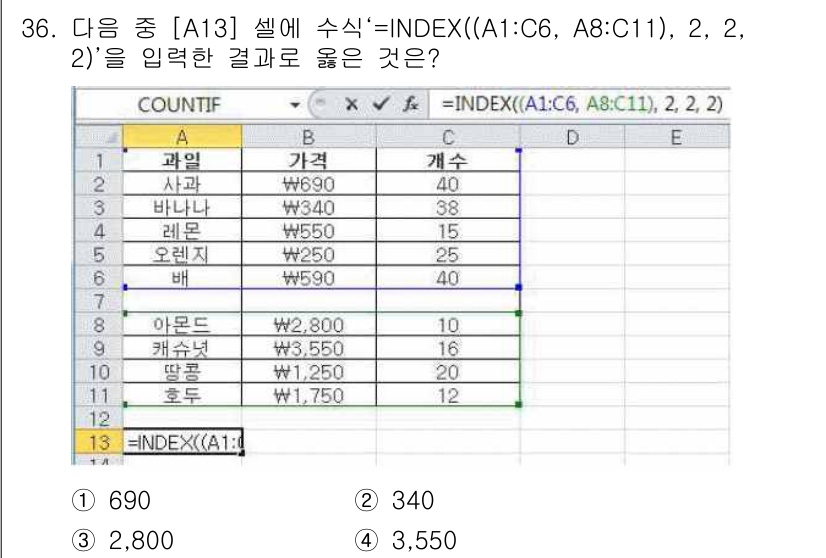The width and height of the screenshot is (826, 558).
Task: Select column C header
Action: [x=448, y=137]
